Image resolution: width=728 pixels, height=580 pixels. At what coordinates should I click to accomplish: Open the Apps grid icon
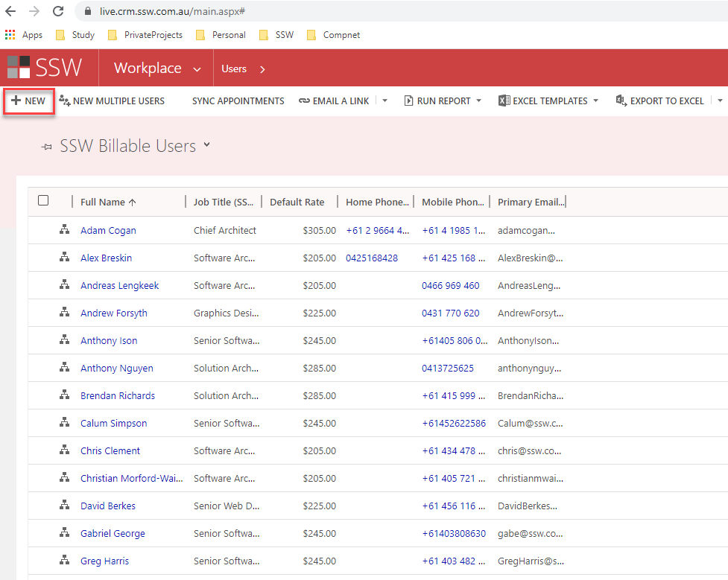tap(10, 35)
